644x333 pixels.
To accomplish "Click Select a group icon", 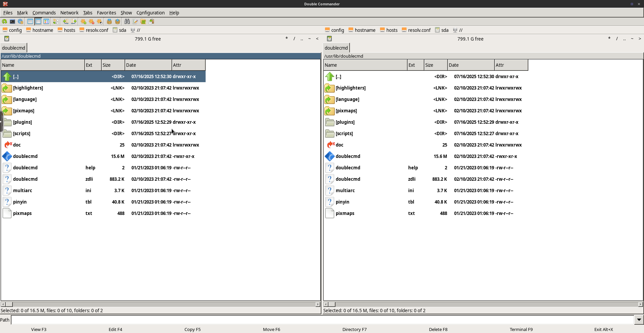I will 84,21.
